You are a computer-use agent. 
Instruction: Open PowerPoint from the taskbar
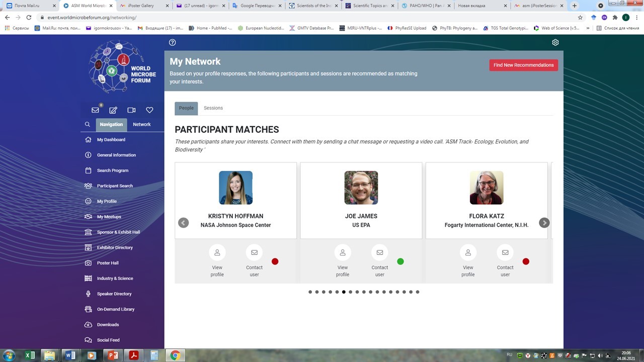(x=113, y=355)
